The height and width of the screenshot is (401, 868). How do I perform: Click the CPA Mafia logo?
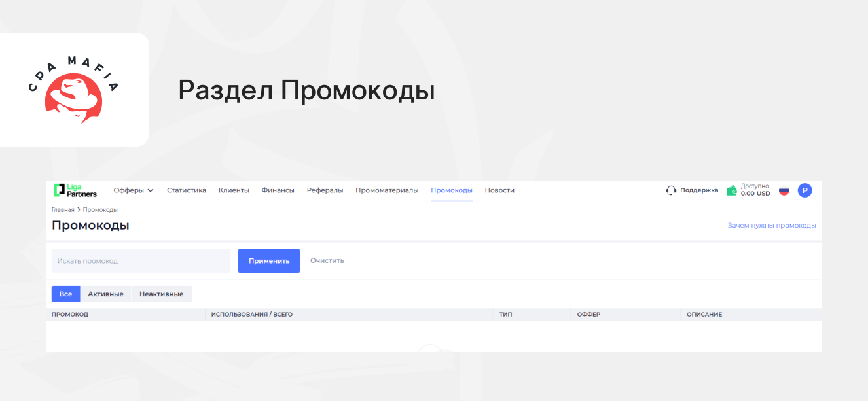(x=74, y=90)
